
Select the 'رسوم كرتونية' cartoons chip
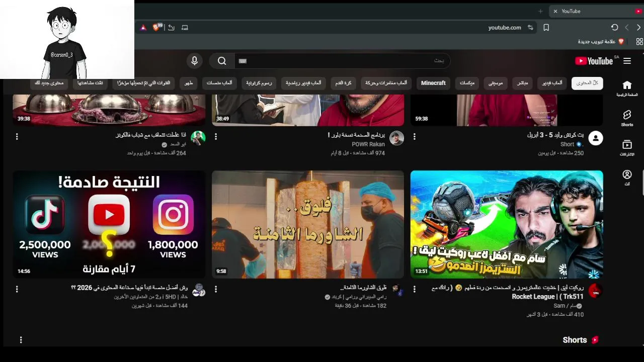259,83
